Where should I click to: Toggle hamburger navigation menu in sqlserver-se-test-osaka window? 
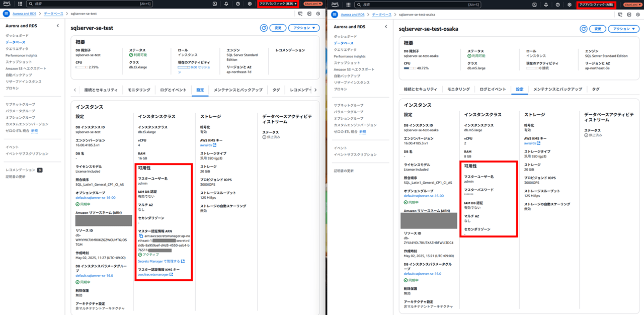(x=334, y=15)
